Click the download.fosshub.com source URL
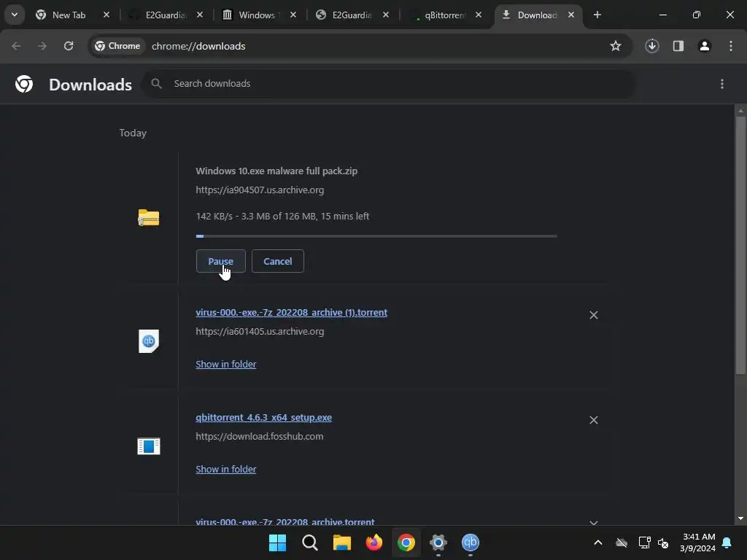Screen dimensions: 747x560 click(x=259, y=436)
